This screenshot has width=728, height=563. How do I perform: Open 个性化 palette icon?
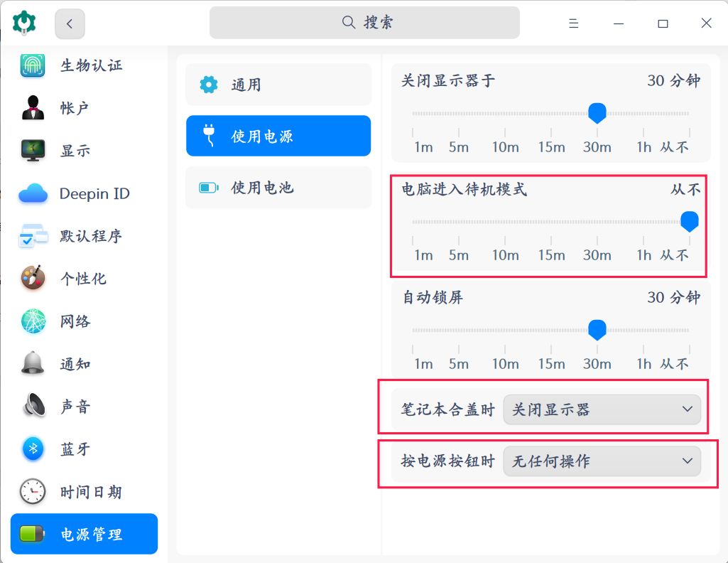(x=33, y=278)
